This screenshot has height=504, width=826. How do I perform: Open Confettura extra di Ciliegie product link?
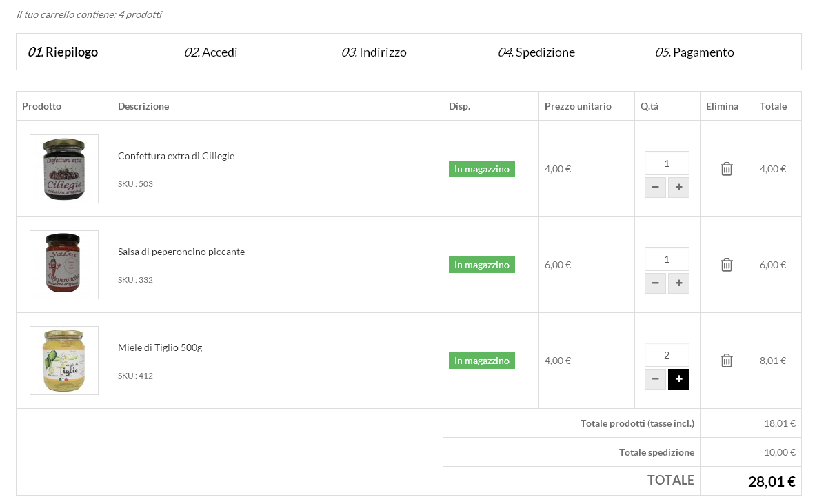[176, 156]
